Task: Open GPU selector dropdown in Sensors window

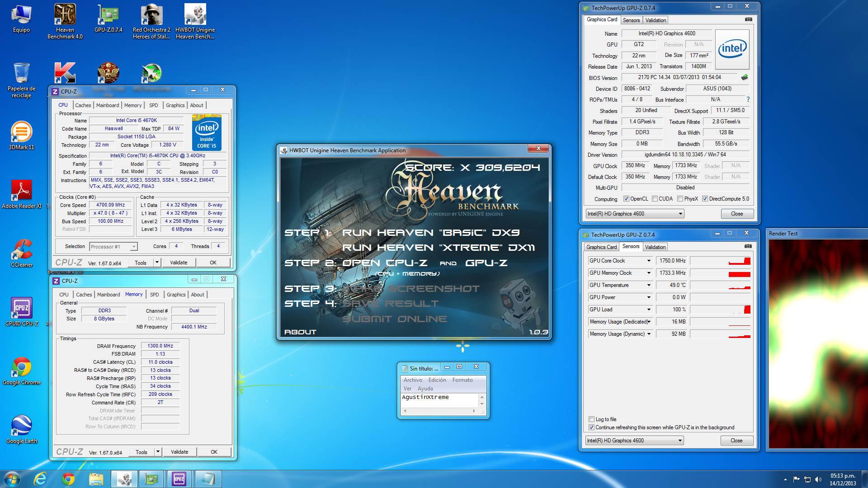Action: point(634,441)
